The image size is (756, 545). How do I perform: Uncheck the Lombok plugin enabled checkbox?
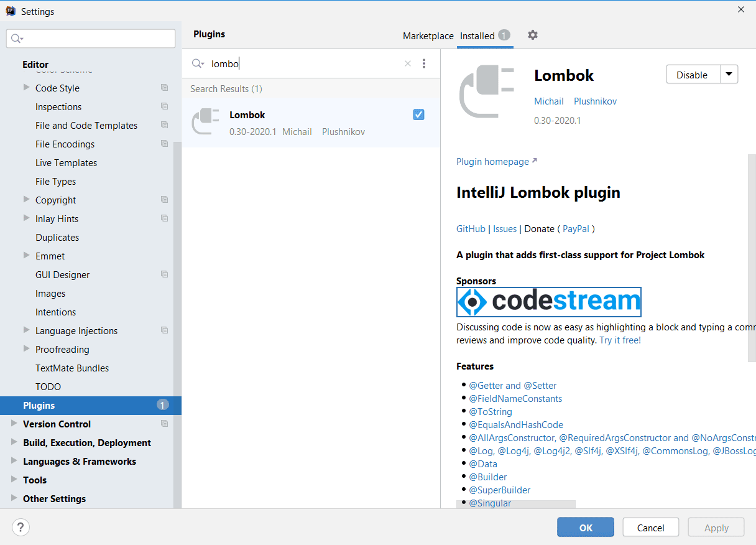[x=418, y=114]
